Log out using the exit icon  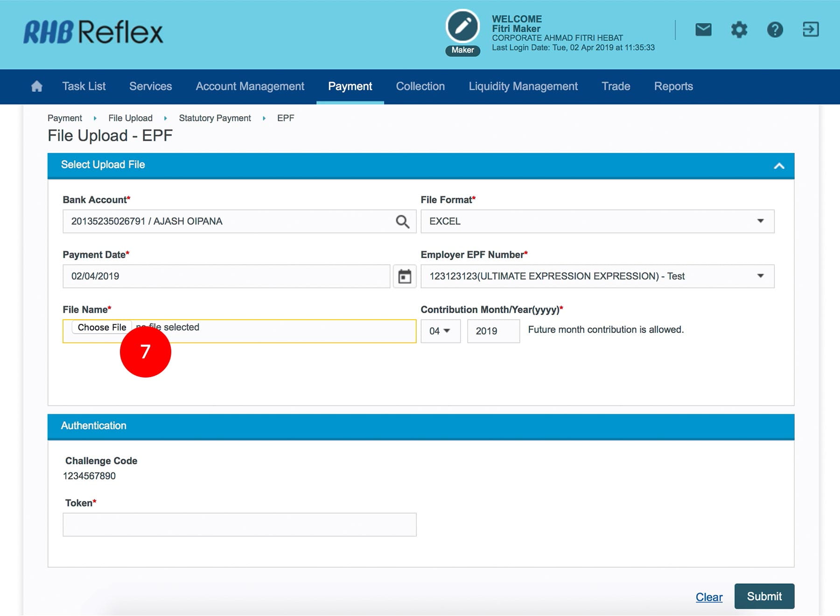[x=811, y=30]
